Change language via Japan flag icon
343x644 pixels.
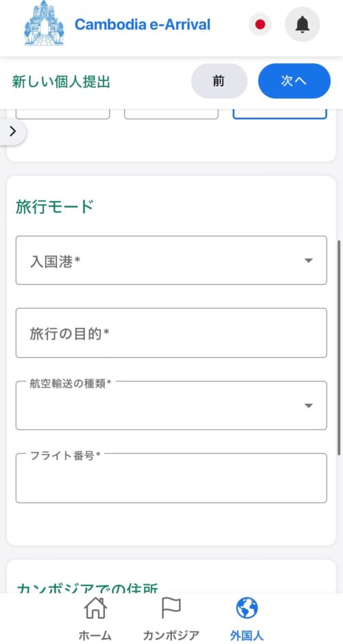[x=260, y=25]
